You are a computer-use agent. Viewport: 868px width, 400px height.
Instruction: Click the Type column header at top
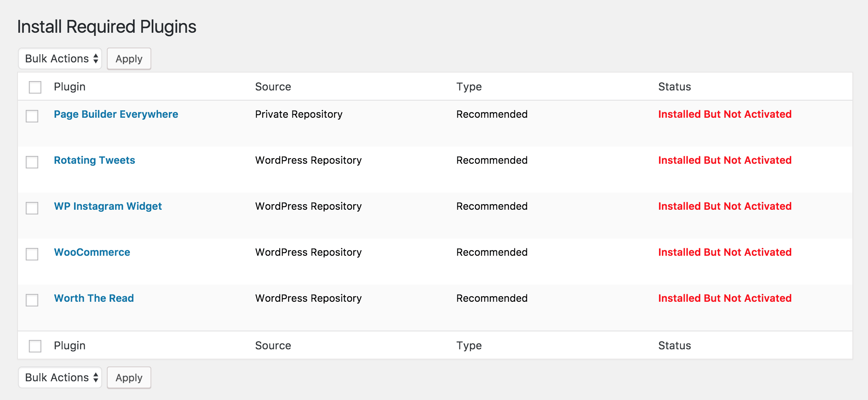[469, 87]
